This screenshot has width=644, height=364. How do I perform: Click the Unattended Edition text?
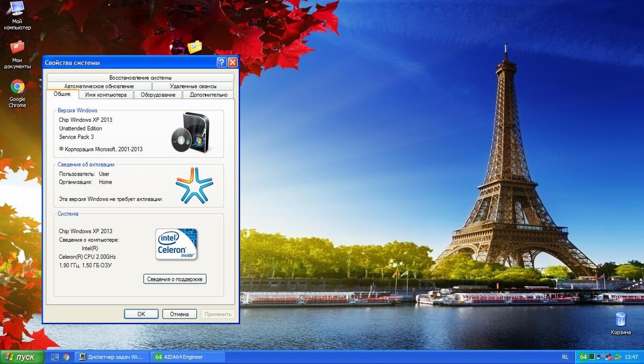[80, 128]
